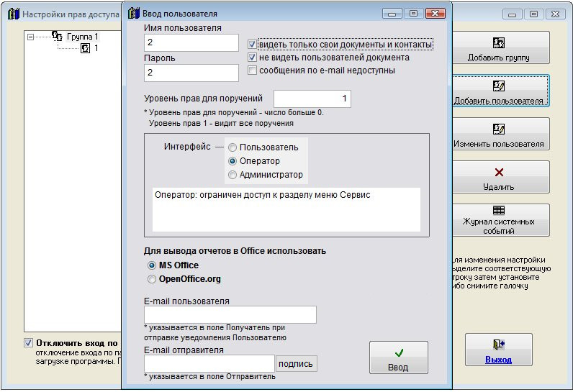Click the подпись button
The width and height of the screenshot is (573, 392).
(296, 364)
